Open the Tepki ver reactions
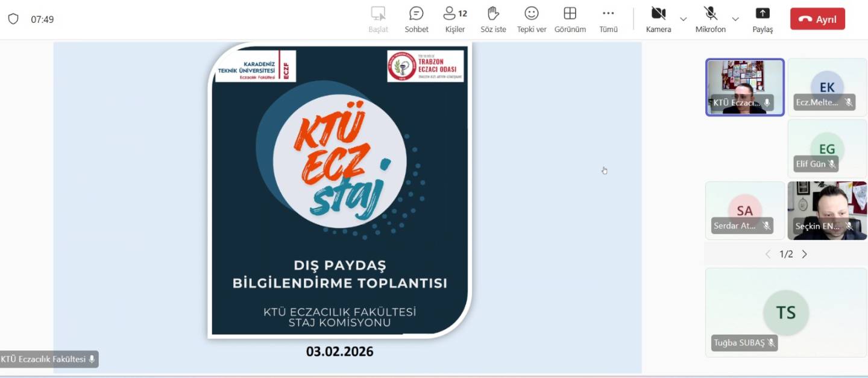 (x=531, y=19)
